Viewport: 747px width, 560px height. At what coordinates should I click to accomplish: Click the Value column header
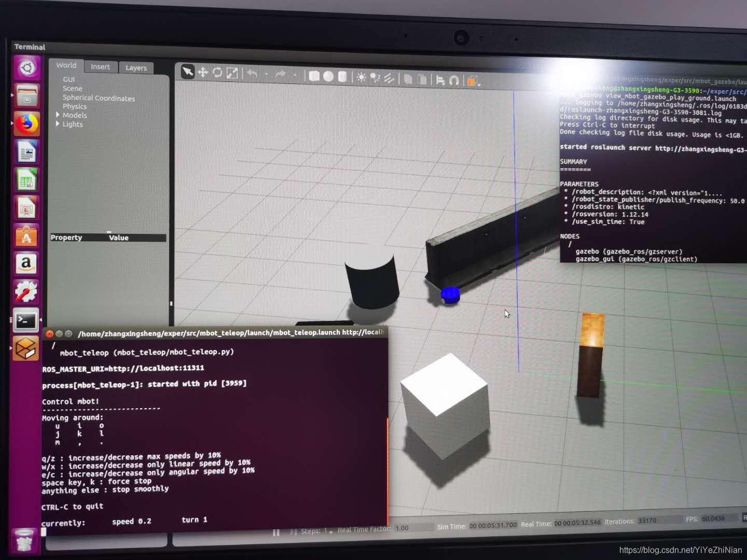coord(119,238)
